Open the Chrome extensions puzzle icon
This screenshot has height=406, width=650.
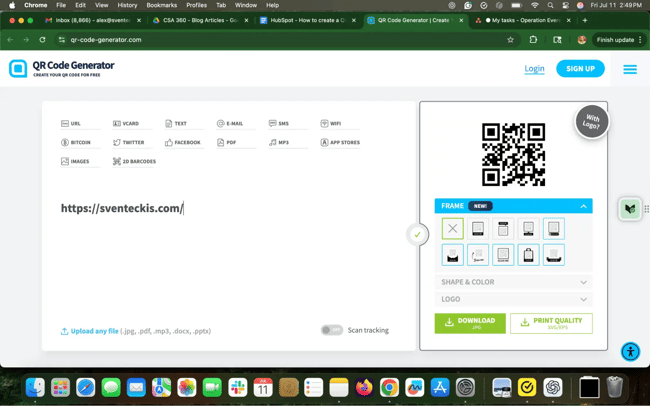(533, 40)
